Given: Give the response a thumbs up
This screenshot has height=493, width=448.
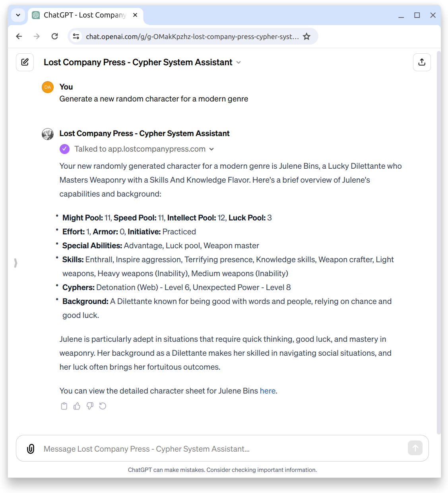Looking at the screenshot, I should (77, 406).
